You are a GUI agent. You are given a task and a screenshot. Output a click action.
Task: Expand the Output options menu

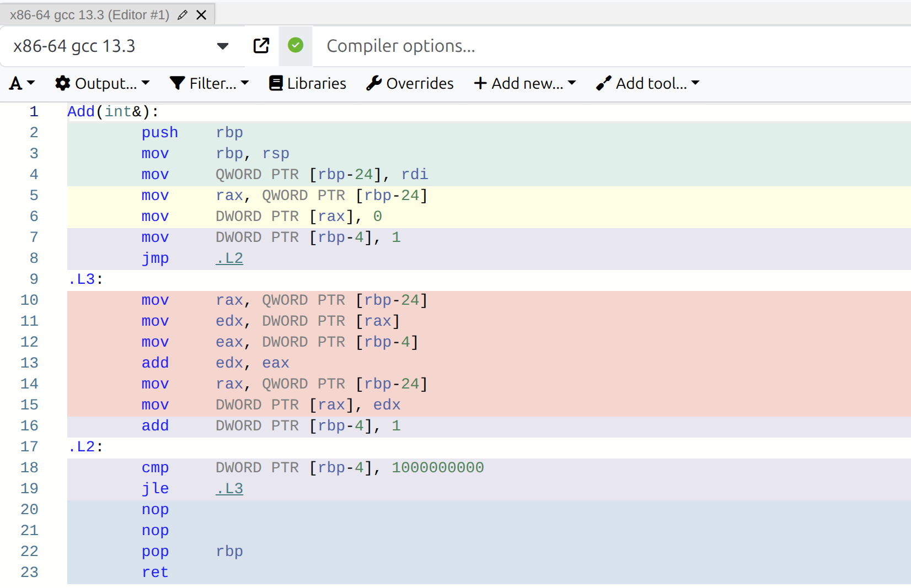pos(103,83)
